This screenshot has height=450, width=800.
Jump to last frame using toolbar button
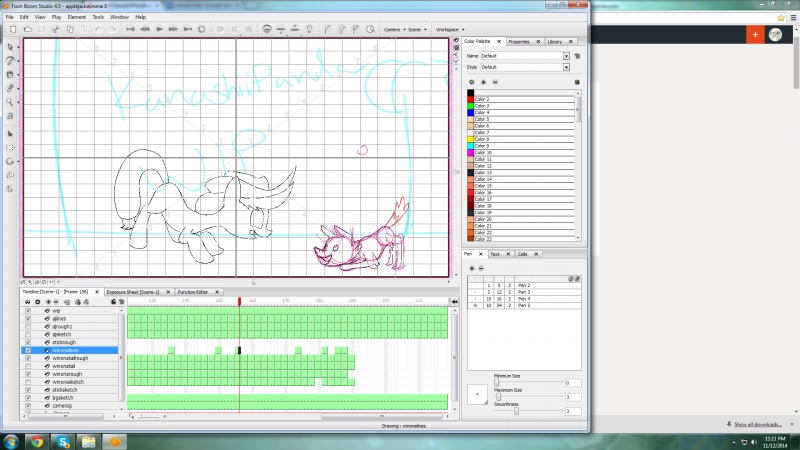pos(188,30)
